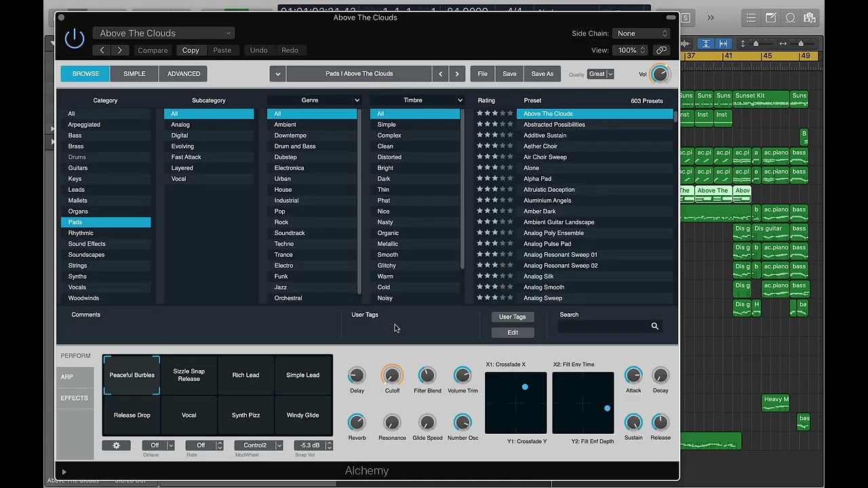
Task: Open List Editors in Logic toolbar
Action: [x=751, y=18]
